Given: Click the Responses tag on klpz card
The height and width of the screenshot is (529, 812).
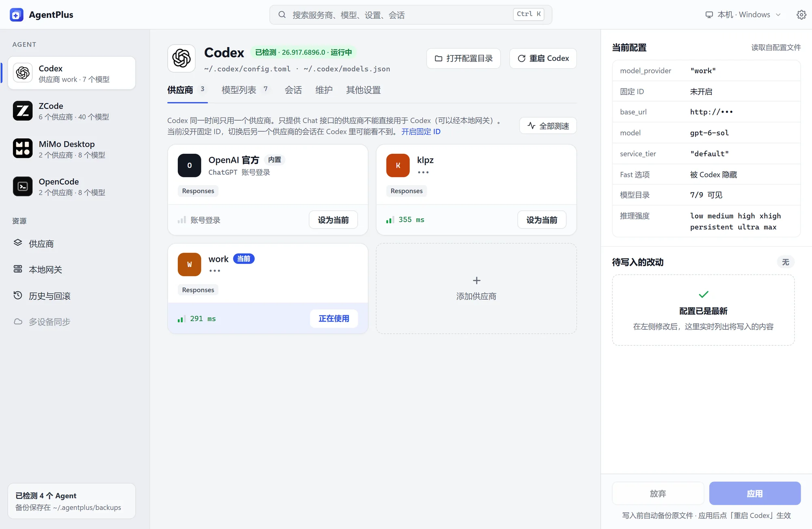Looking at the screenshot, I should [406, 191].
